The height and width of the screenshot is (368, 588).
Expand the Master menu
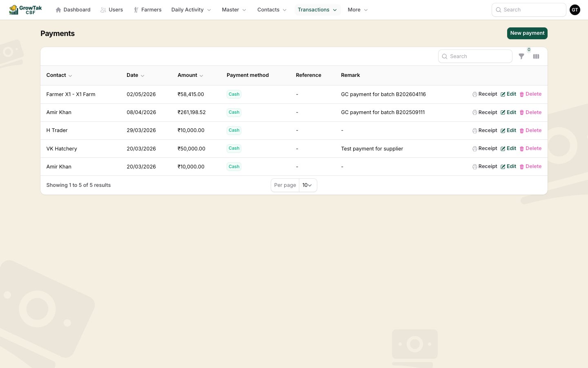coord(234,10)
